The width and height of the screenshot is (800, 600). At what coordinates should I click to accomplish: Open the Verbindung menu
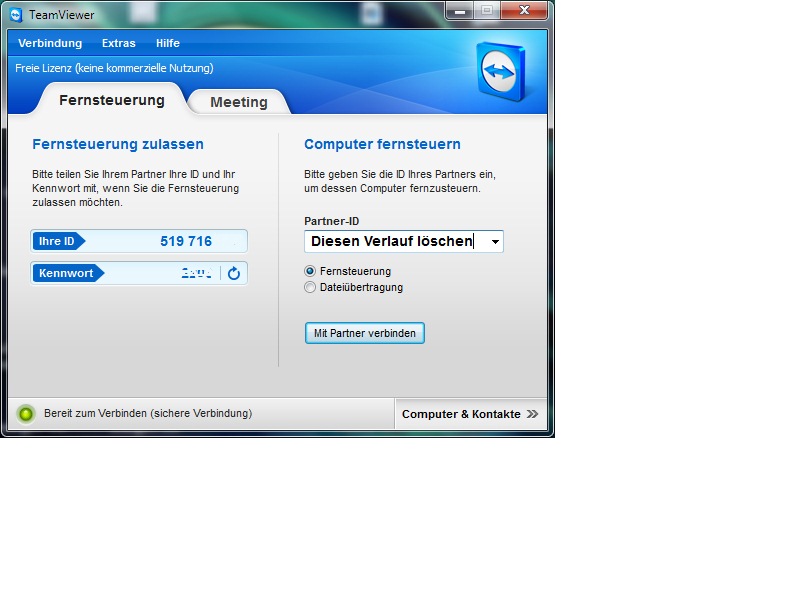50,43
